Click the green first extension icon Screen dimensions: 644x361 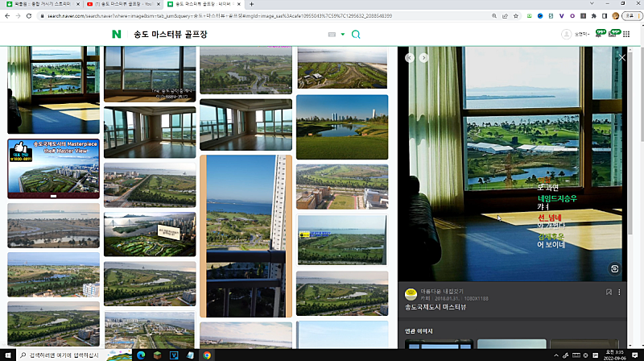coord(530,15)
